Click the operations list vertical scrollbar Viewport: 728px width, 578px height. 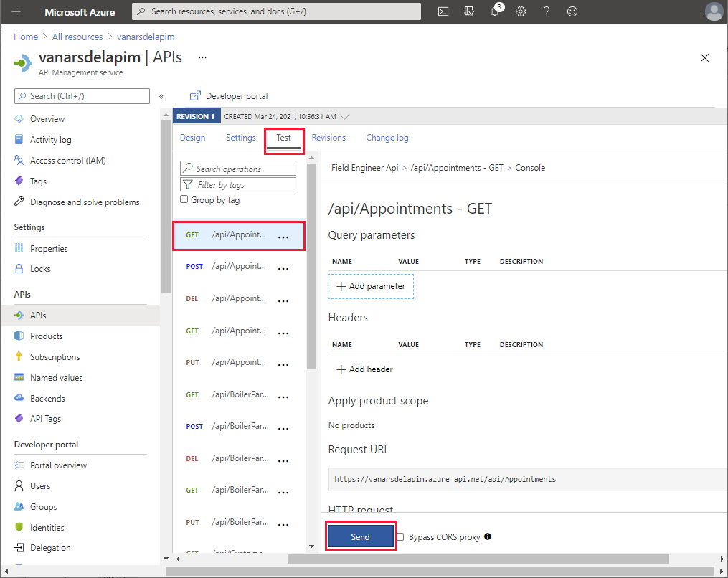pyautogui.click(x=311, y=266)
